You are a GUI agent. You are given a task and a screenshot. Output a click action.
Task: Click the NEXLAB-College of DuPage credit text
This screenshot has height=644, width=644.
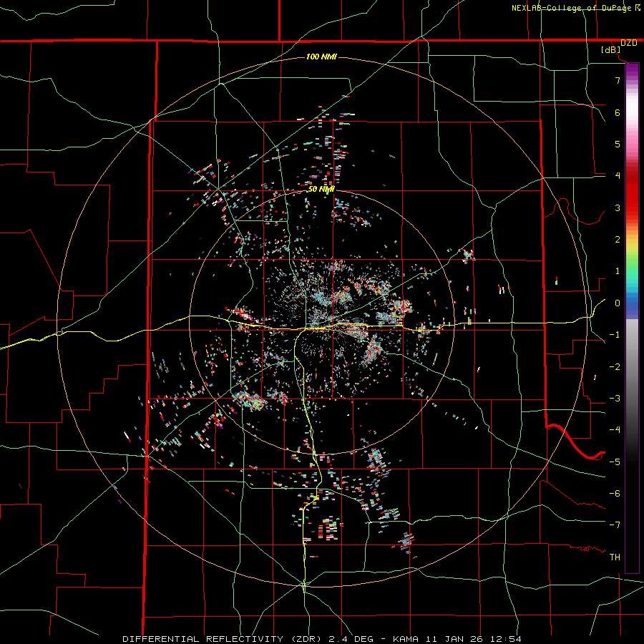coord(572,8)
